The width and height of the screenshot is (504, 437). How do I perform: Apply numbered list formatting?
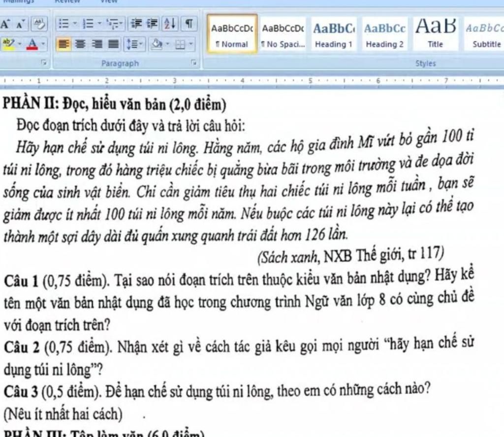coord(88,24)
